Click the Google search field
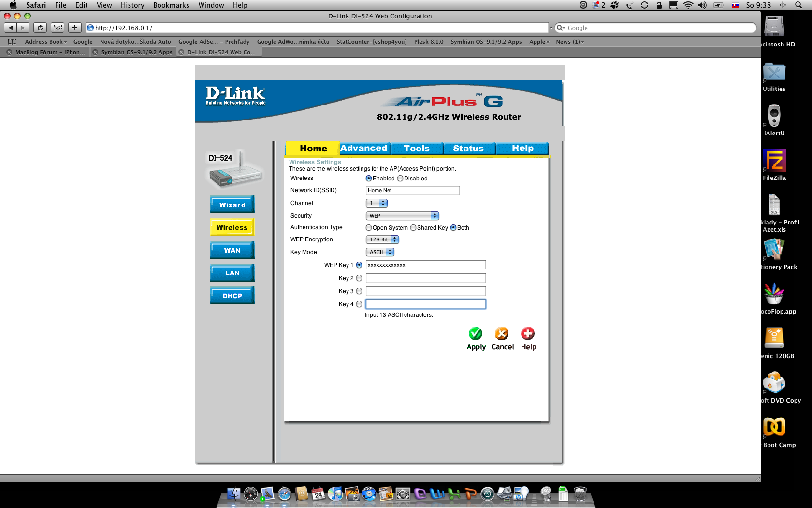Screen dimensions: 812x508 coord(655,28)
